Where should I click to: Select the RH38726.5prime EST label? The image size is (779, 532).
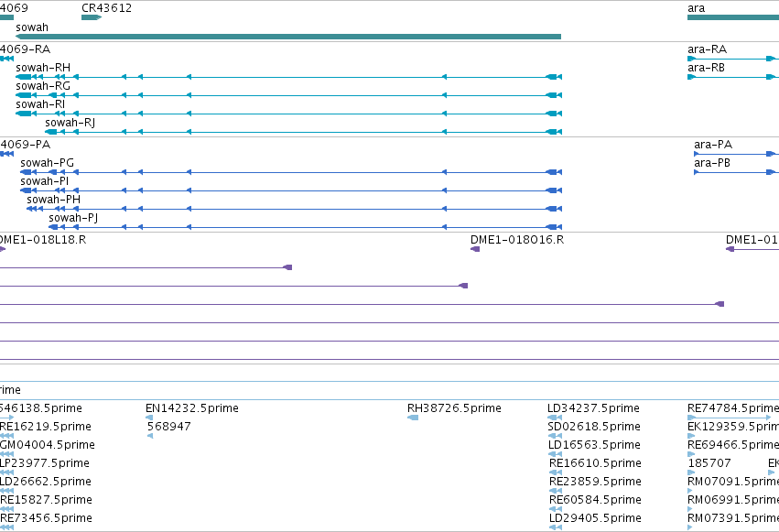(x=454, y=408)
